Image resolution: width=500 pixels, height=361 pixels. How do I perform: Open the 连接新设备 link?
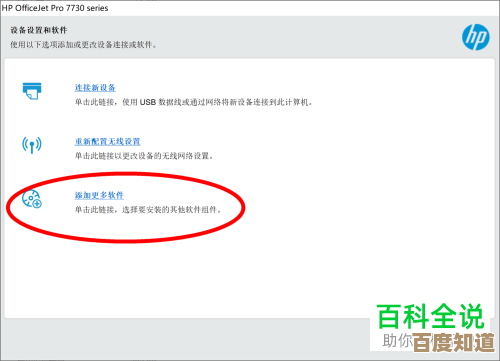pos(95,88)
